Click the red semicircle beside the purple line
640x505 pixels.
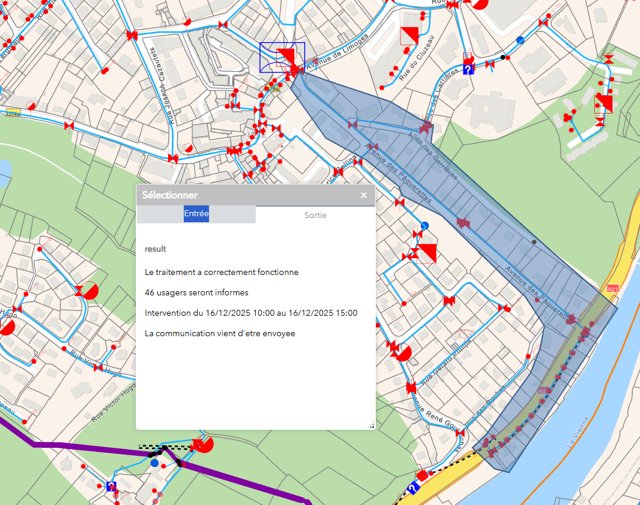pyautogui.click(x=206, y=444)
